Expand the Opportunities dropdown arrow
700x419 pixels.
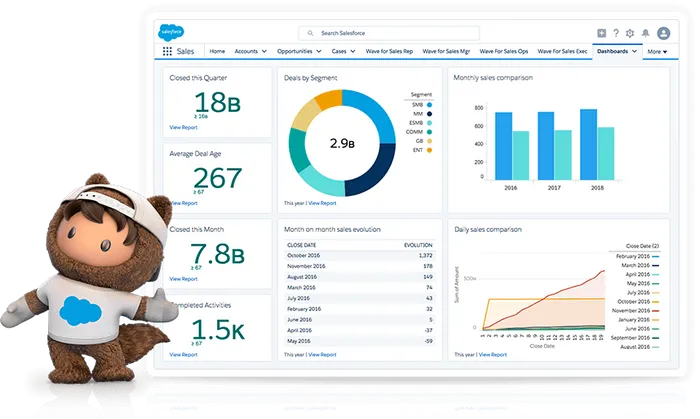tap(319, 51)
